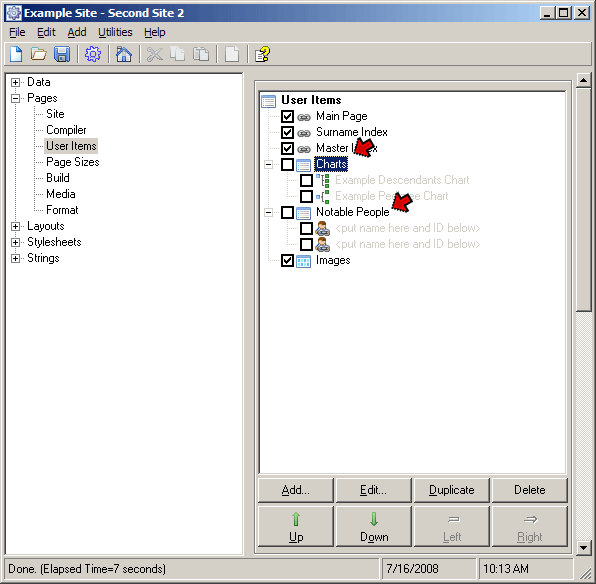Image resolution: width=596 pixels, height=584 pixels.
Task: Click the application icon in title bar
Action: tap(14, 13)
